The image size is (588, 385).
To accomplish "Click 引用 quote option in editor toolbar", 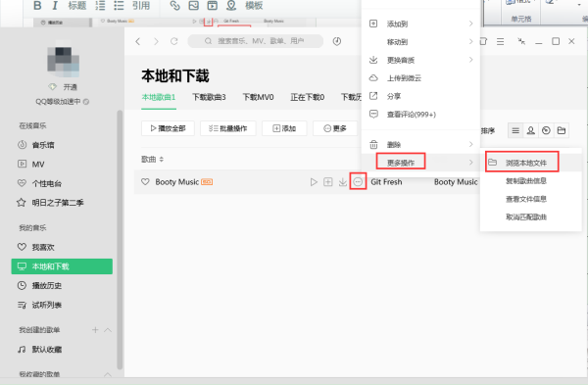I will point(140,6).
